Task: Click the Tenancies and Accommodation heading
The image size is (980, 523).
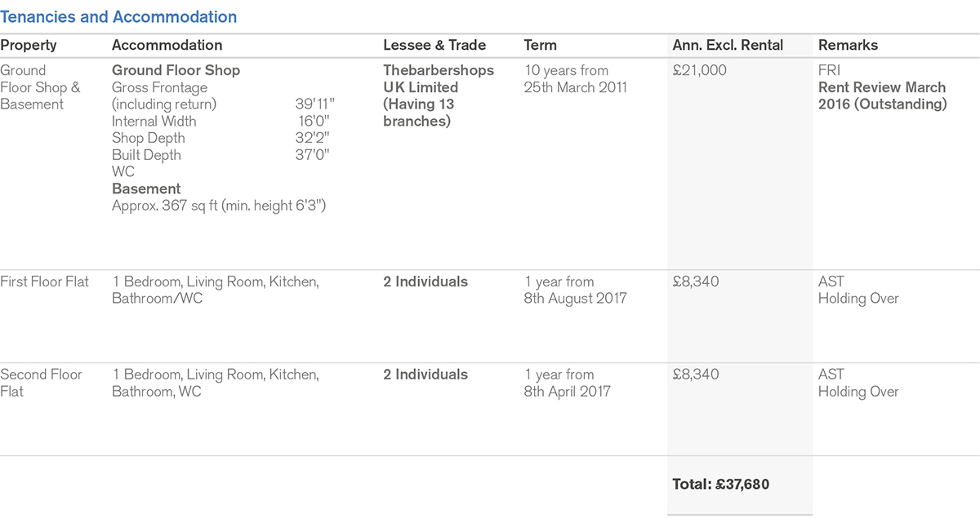Action: point(118,16)
